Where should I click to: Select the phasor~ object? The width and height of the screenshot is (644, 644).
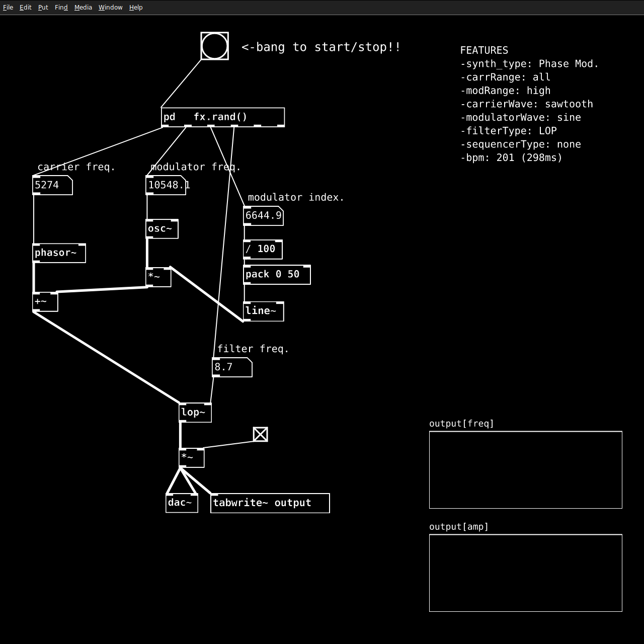[59, 253]
